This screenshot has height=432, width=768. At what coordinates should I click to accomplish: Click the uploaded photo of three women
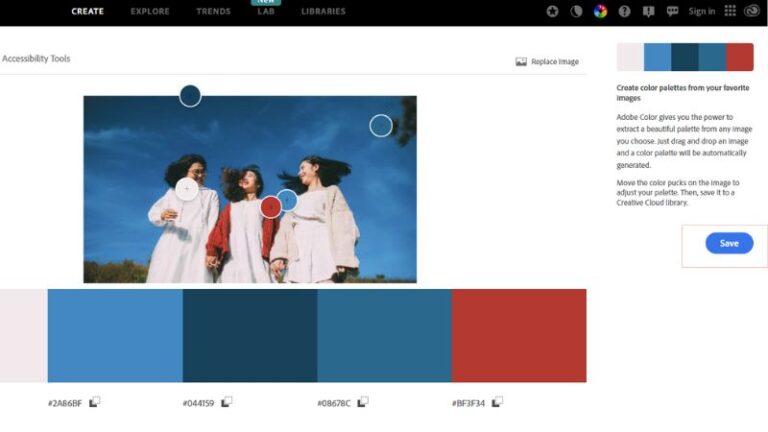tap(250, 189)
